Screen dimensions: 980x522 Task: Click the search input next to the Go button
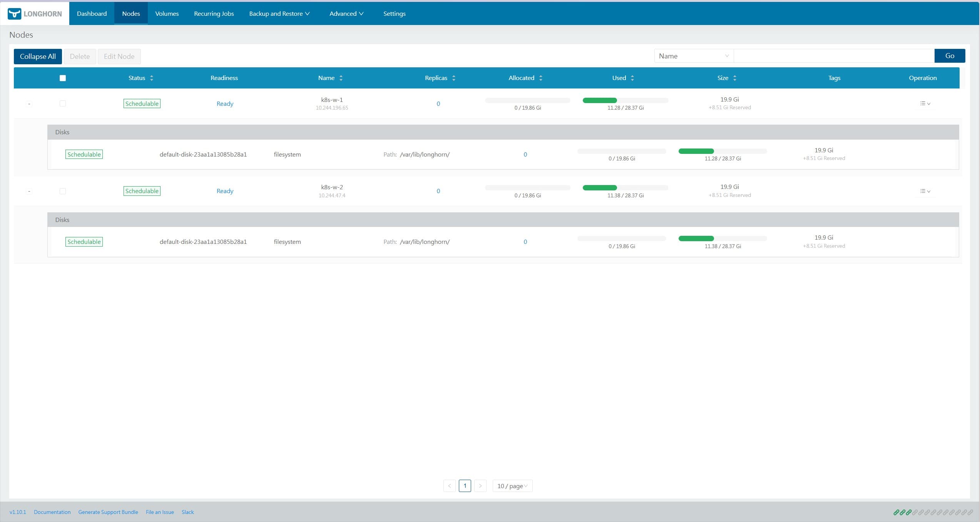click(x=831, y=55)
